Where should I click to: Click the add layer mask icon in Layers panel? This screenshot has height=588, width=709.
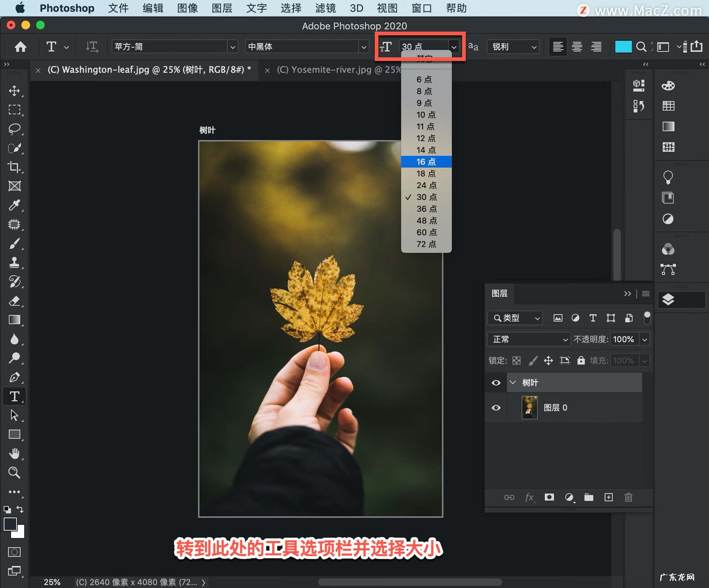pyautogui.click(x=549, y=497)
